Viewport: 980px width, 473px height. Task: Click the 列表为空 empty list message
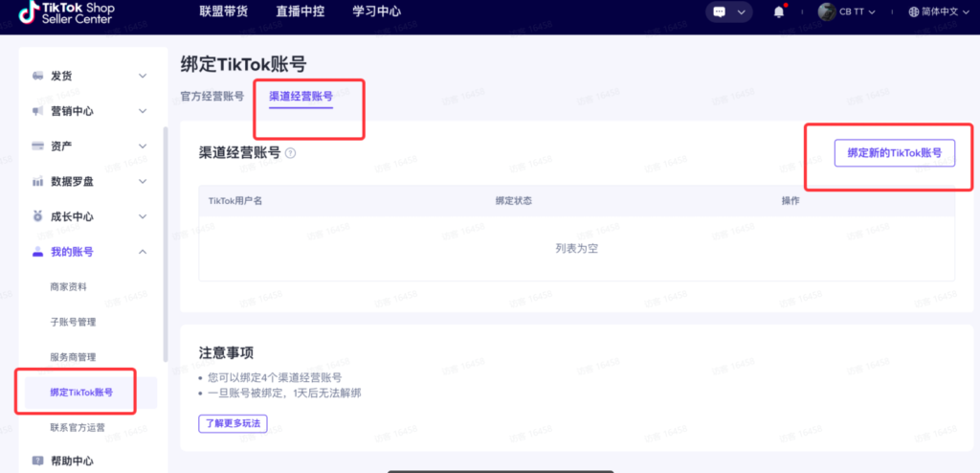pyautogui.click(x=577, y=248)
